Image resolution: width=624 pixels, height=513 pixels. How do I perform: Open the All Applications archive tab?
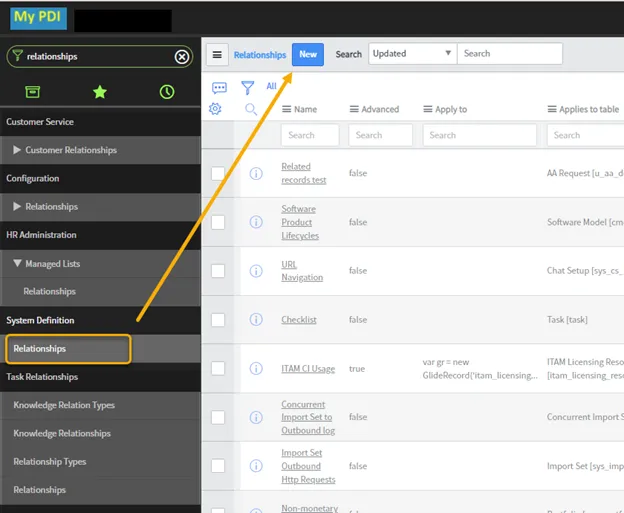(33, 92)
